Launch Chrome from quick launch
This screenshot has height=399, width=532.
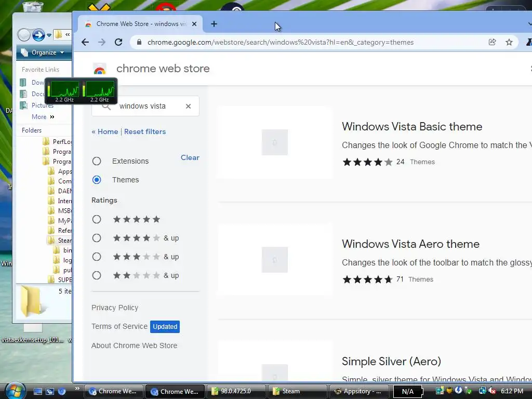click(x=62, y=391)
